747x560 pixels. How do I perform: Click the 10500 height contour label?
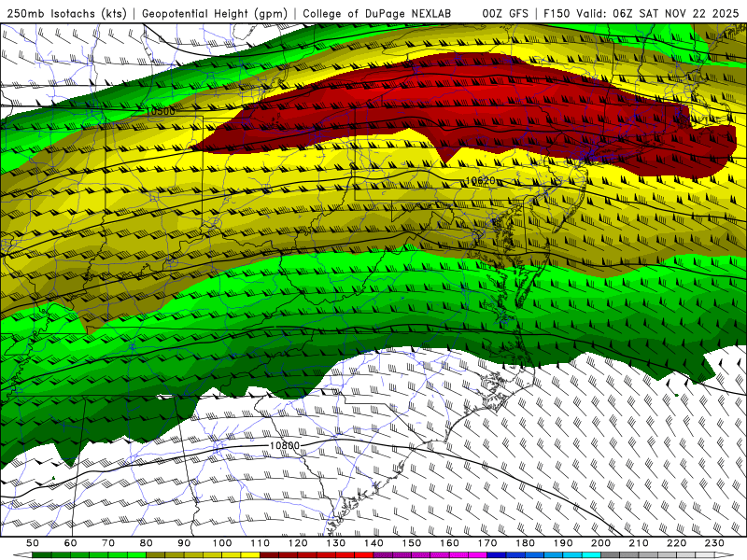[160, 111]
